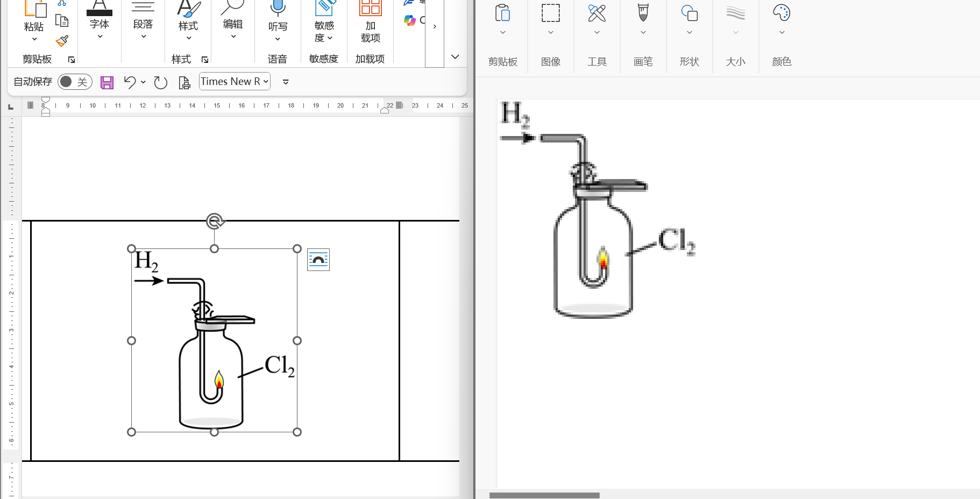Click the Paint 图像 selection rectangle icon
The image size is (980, 499).
coord(551,13)
